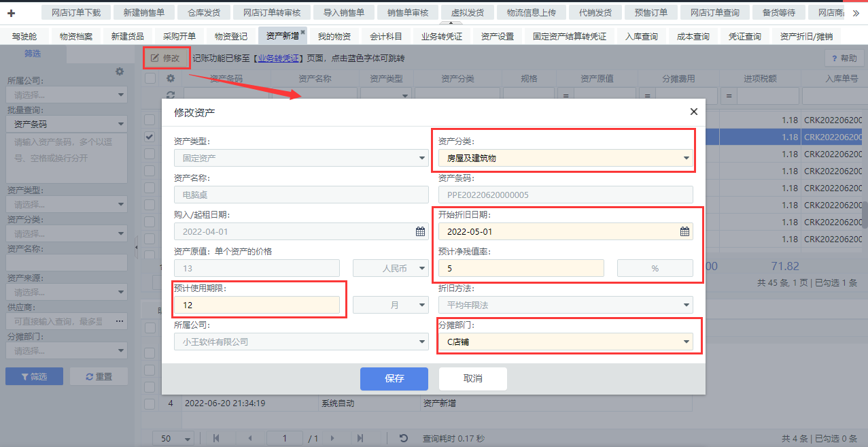Follow the 业务转凭证 blue link

tap(278, 59)
